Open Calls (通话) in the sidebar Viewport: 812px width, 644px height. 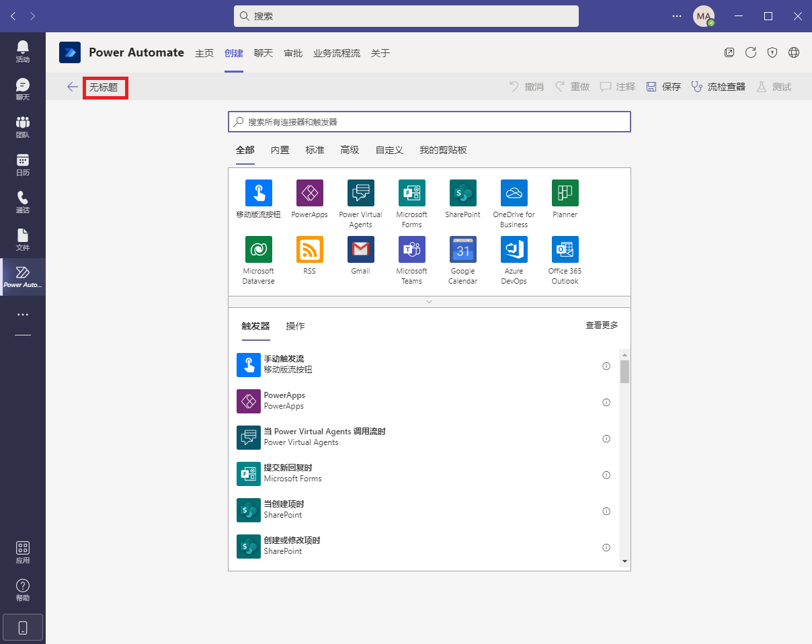23,202
